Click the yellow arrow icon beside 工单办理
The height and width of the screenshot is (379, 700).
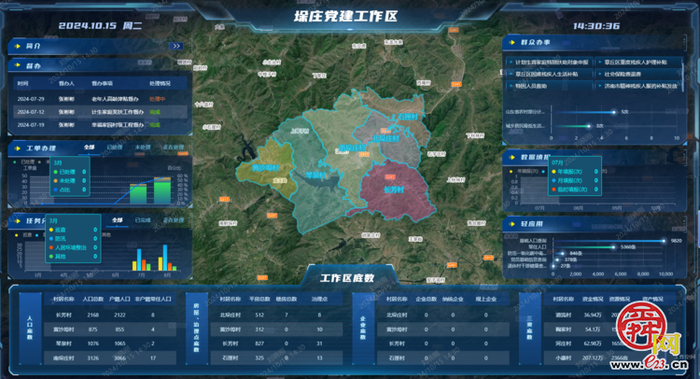(x=18, y=148)
